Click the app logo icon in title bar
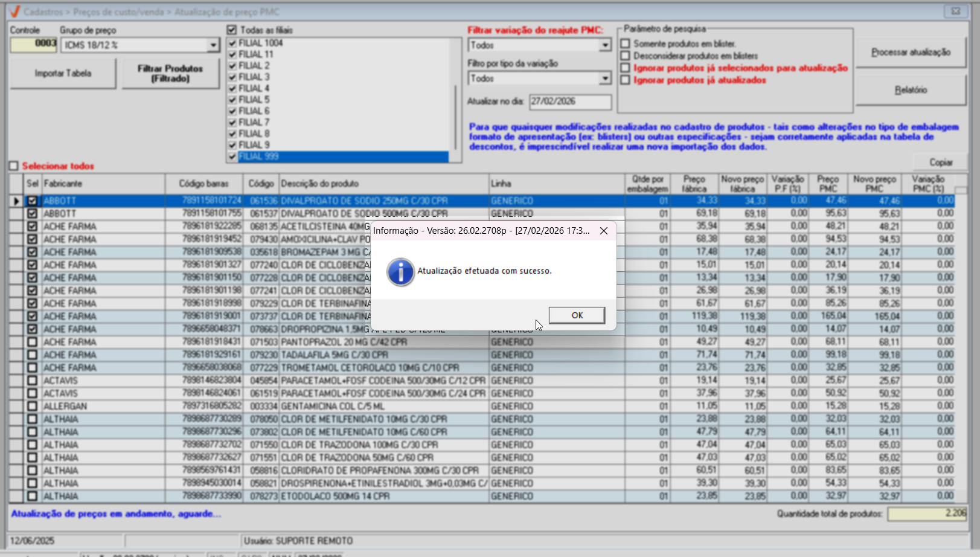This screenshot has height=557, width=980. click(x=14, y=11)
